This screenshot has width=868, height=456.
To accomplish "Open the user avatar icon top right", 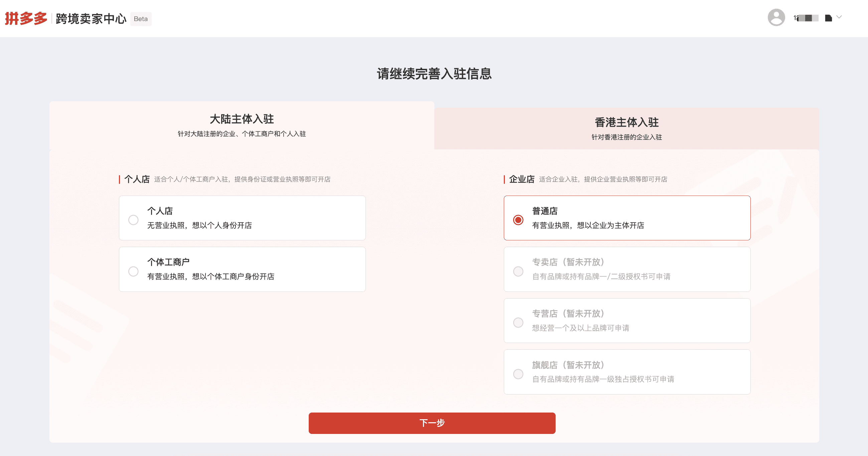I will pyautogui.click(x=777, y=18).
